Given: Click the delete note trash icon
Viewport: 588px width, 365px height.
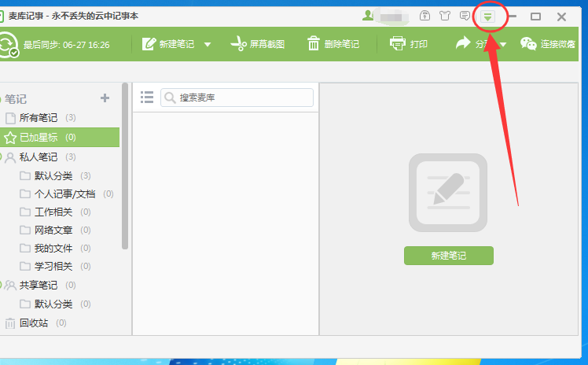Looking at the screenshot, I should [x=314, y=43].
